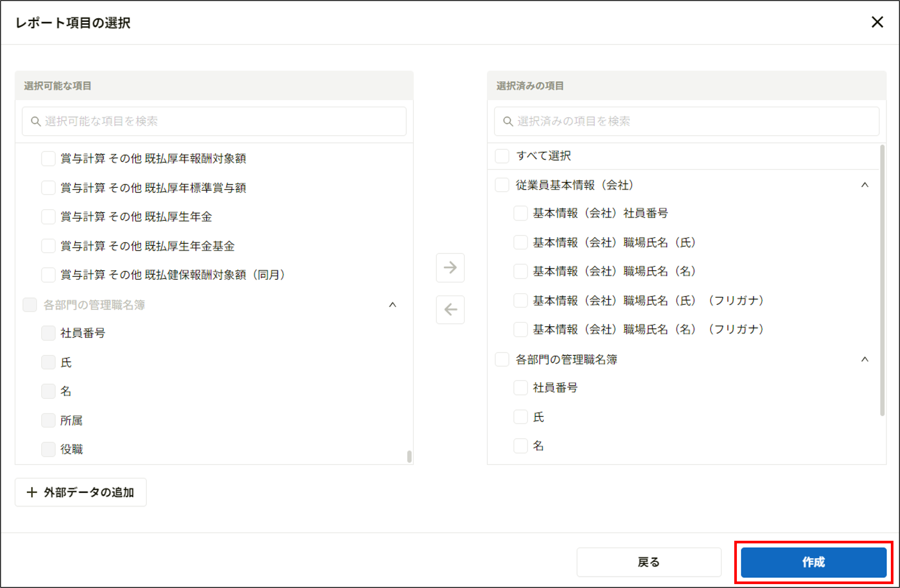
Task: Close the レポート項目の選択 dialog
Action: pos(877,22)
